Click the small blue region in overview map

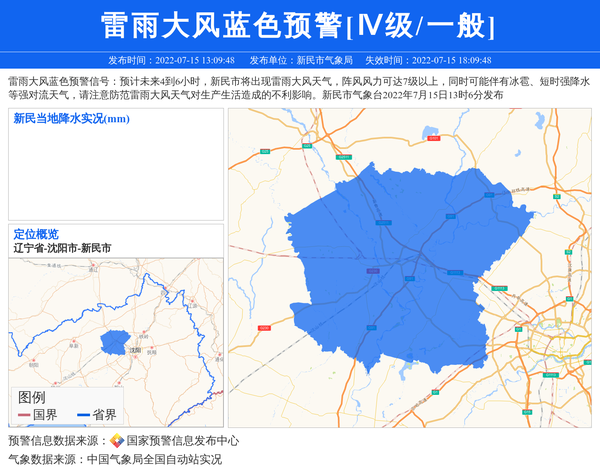(x=115, y=341)
